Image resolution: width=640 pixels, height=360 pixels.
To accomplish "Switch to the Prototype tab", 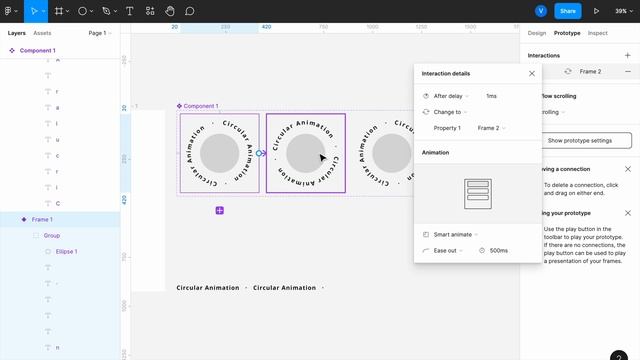I will click(567, 33).
